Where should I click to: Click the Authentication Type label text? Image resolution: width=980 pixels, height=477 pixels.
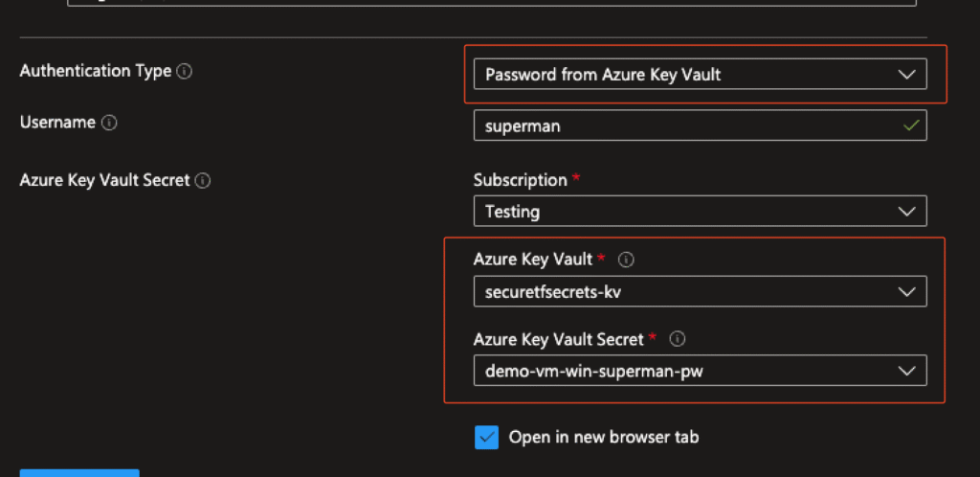pos(96,71)
